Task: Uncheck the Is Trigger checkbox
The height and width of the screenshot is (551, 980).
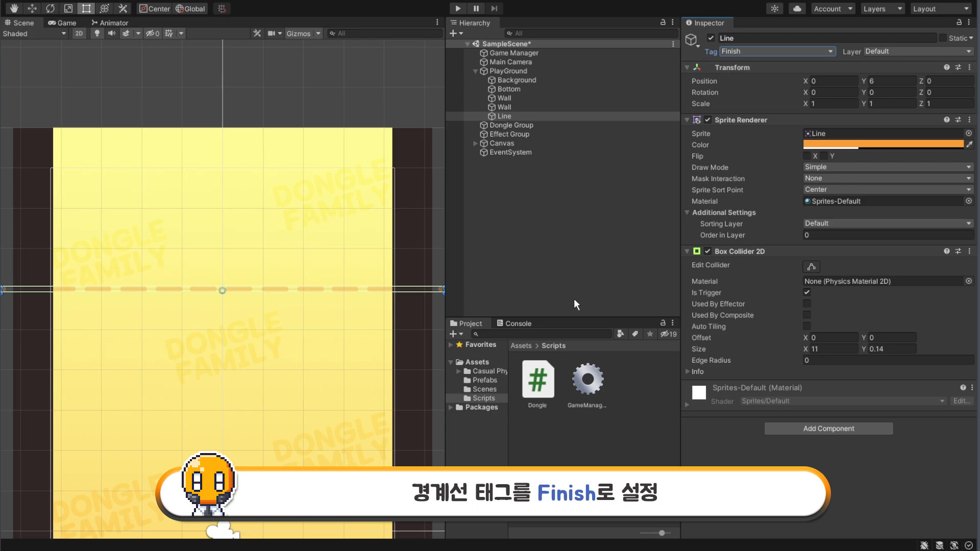Action: click(807, 293)
